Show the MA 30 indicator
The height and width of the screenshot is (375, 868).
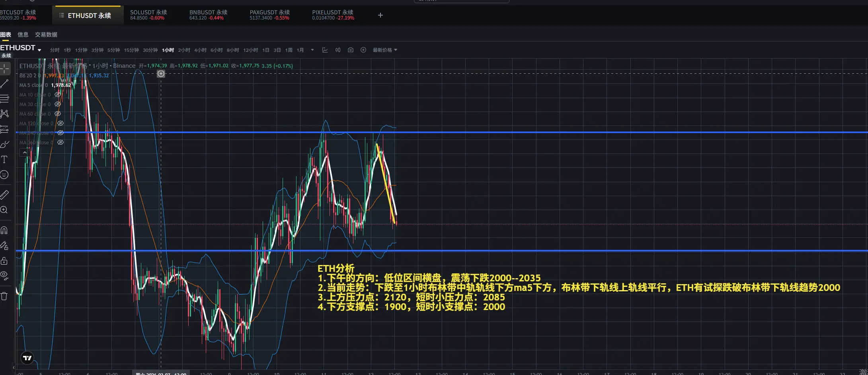click(58, 104)
